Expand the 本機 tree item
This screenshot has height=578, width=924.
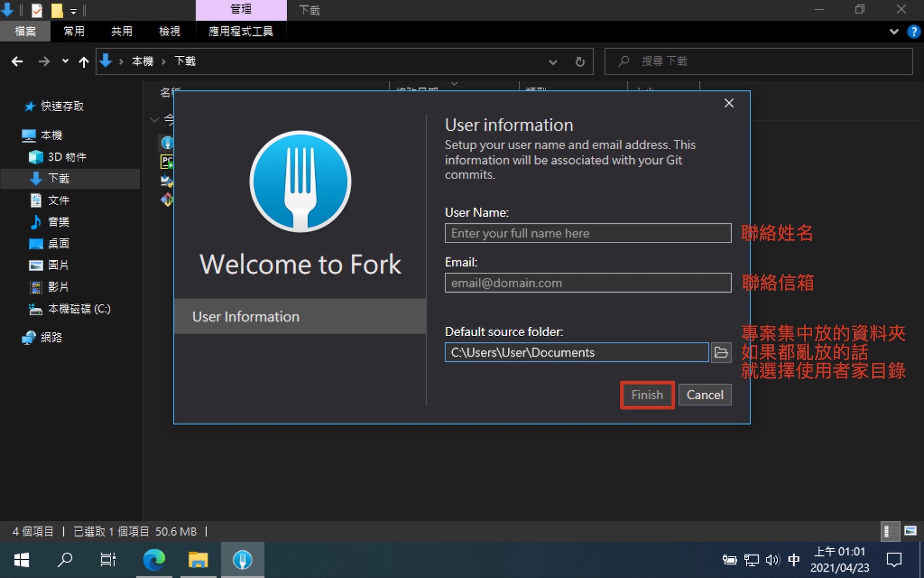point(11,136)
